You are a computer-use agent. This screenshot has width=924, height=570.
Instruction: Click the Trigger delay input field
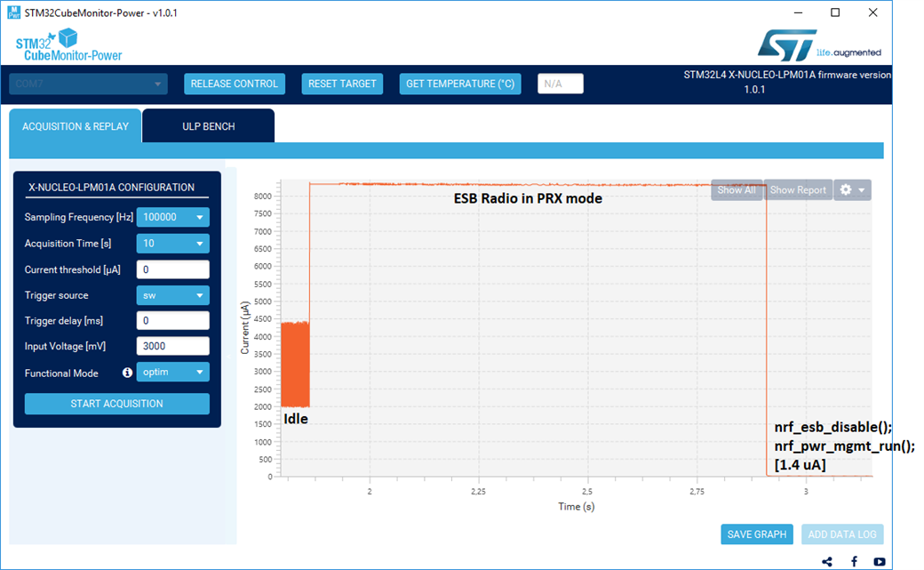[172, 320]
